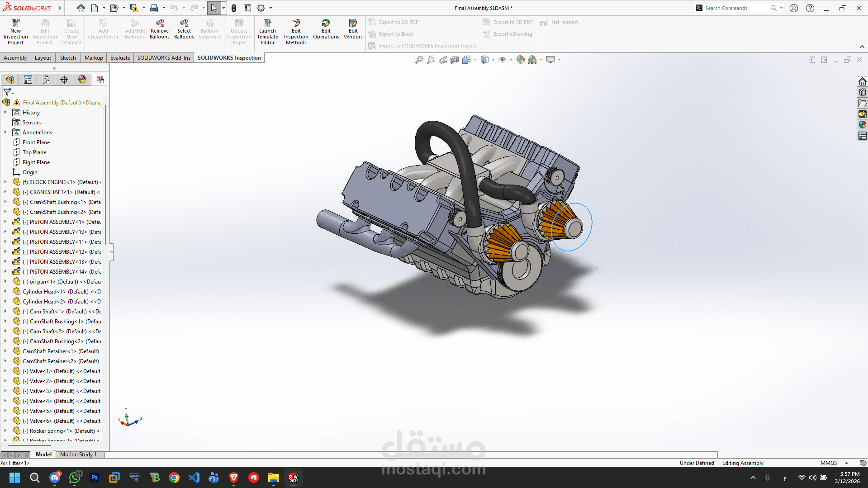Image resolution: width=868 pixels, height=488 pixels.
Task: Open Windows Start menu
Action: click(14, 478)
